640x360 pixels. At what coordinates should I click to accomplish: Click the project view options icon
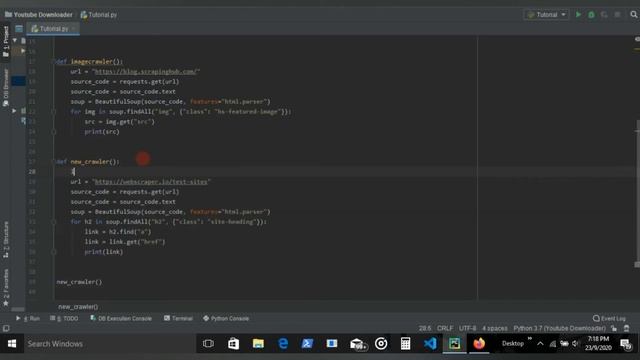pos(19,29)
